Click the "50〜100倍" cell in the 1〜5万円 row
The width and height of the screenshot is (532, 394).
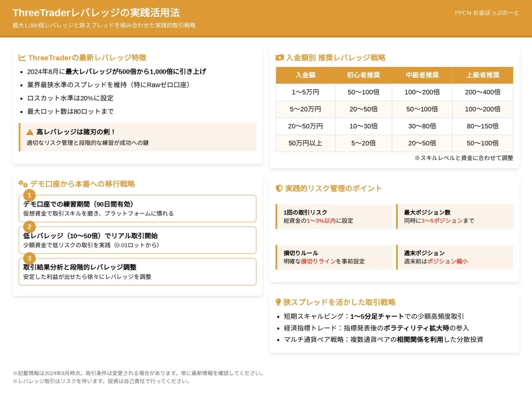(x=363, y=92)
